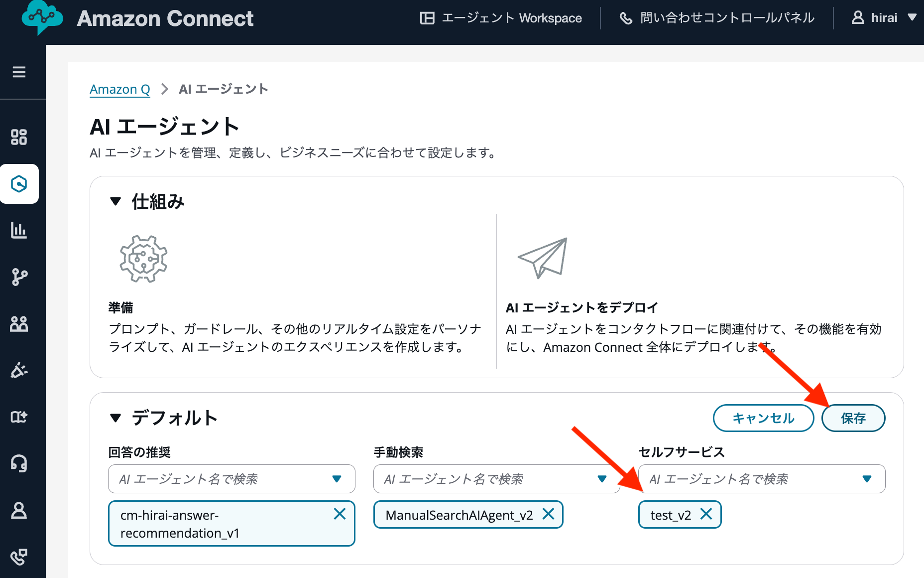Screen dimensions: 924x578
Task: Click the AI エージェント breadcrumb text
Action: pyautogui.click(x=224, y=89)
